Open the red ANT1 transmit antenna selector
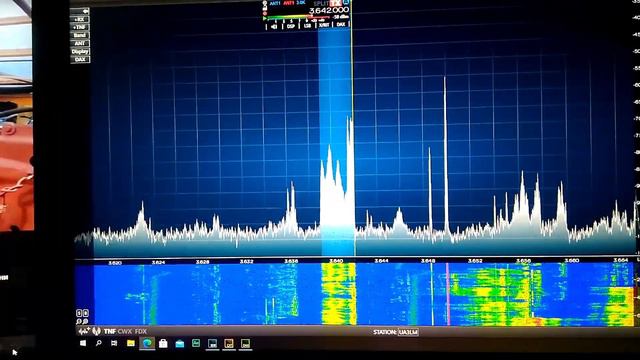Screen dimensions: 640x360 coord(289,3)
